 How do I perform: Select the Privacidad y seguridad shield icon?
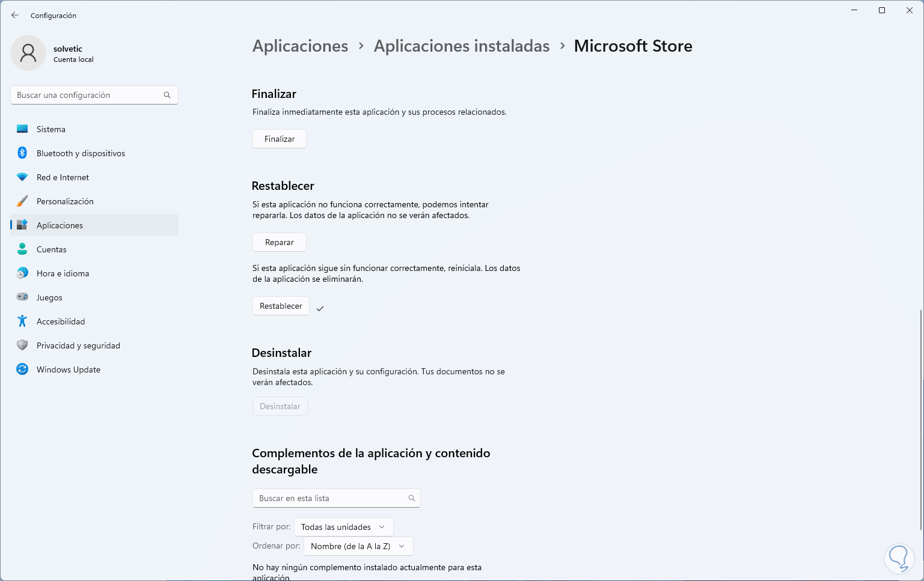coord(22,345)
